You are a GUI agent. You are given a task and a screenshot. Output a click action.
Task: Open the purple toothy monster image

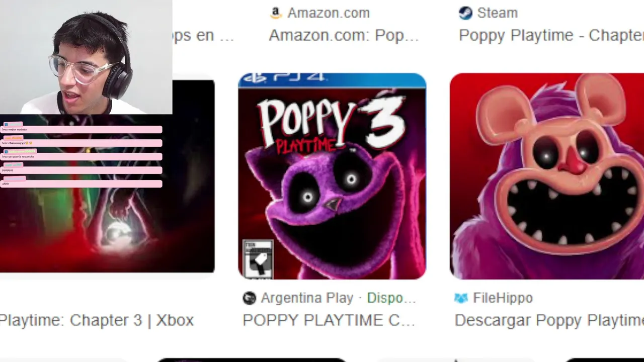tap(547, 176)
